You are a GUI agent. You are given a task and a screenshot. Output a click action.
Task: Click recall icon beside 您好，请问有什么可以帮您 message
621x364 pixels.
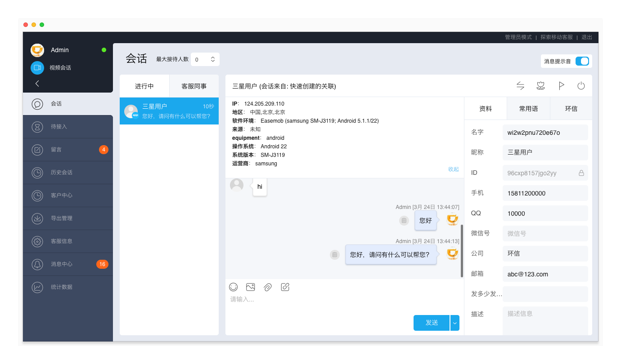coord(334,255)
